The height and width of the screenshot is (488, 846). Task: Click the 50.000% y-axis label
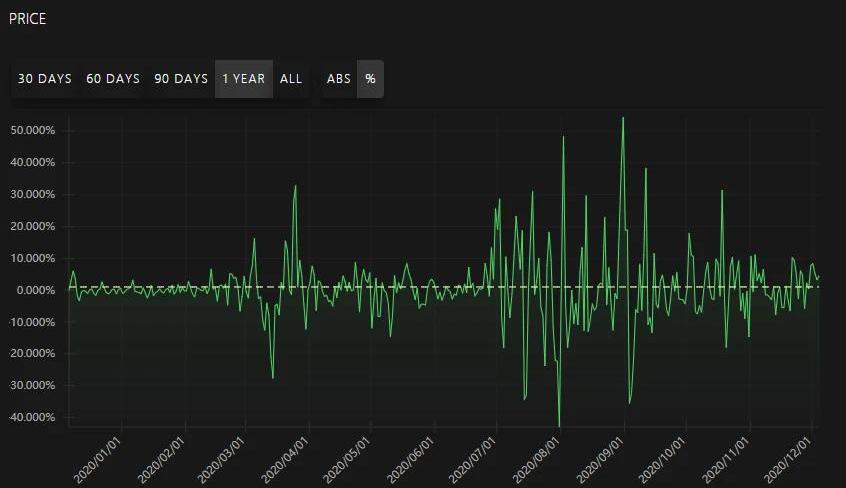(x=33, y=131)
